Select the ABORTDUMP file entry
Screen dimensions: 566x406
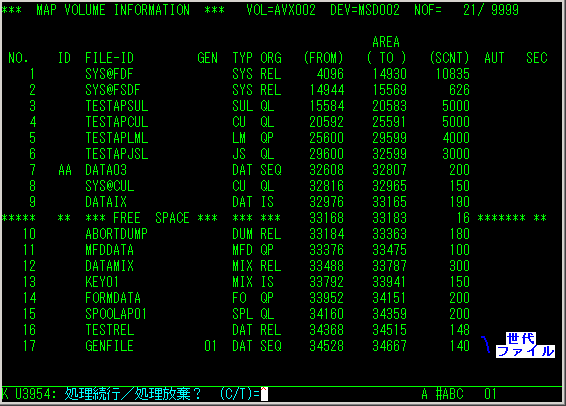point(116,234)
